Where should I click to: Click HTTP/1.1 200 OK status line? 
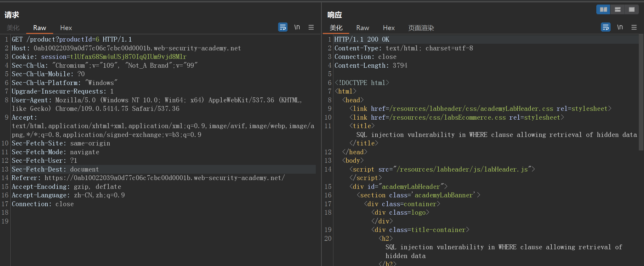[362, 39]
